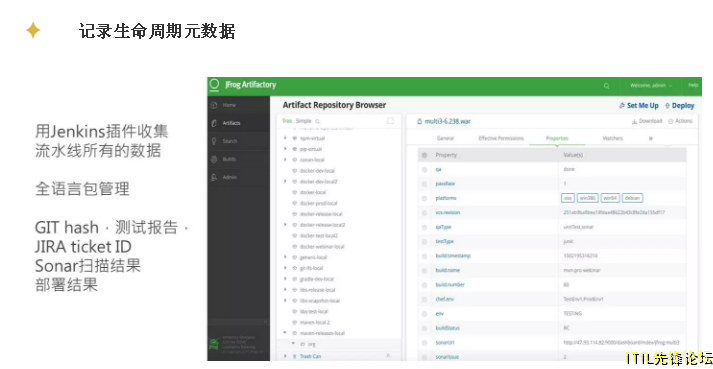Click the Help link in header
Image resolution: width=713 pixels, height=369 pixels.
693,86
